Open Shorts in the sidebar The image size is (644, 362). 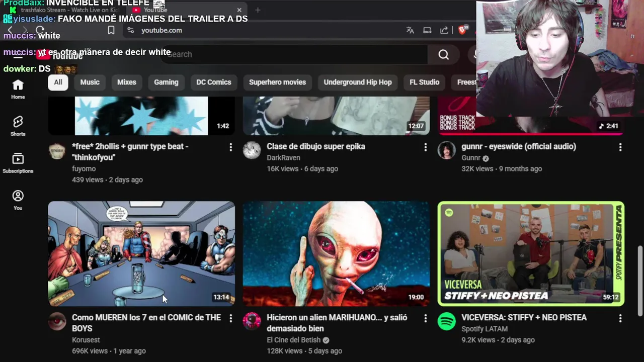(18, 126)
